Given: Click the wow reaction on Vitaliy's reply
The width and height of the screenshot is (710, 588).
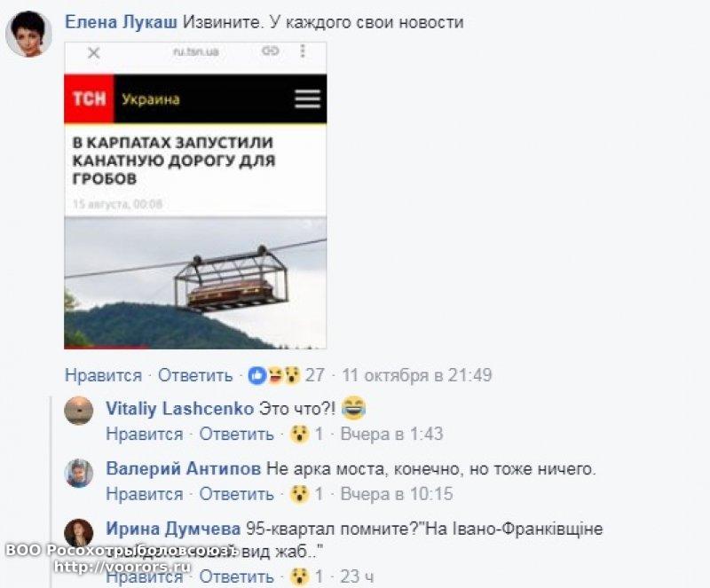Looking at the screenshot, I should tap(299, 434).
